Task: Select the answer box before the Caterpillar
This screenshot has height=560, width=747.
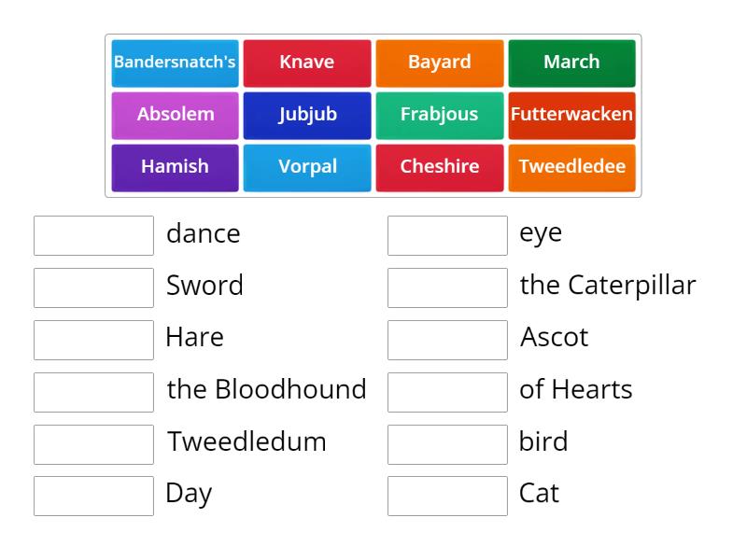Action: 447,287
